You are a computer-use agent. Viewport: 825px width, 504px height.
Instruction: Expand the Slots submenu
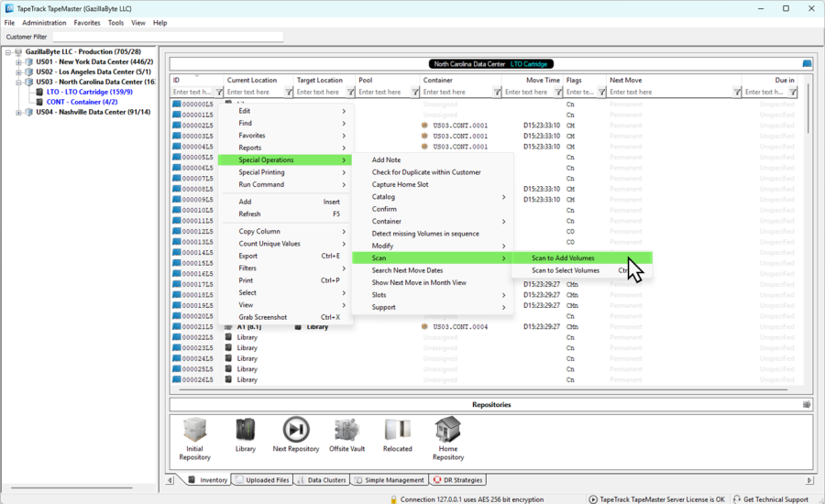tap(503, 295)
